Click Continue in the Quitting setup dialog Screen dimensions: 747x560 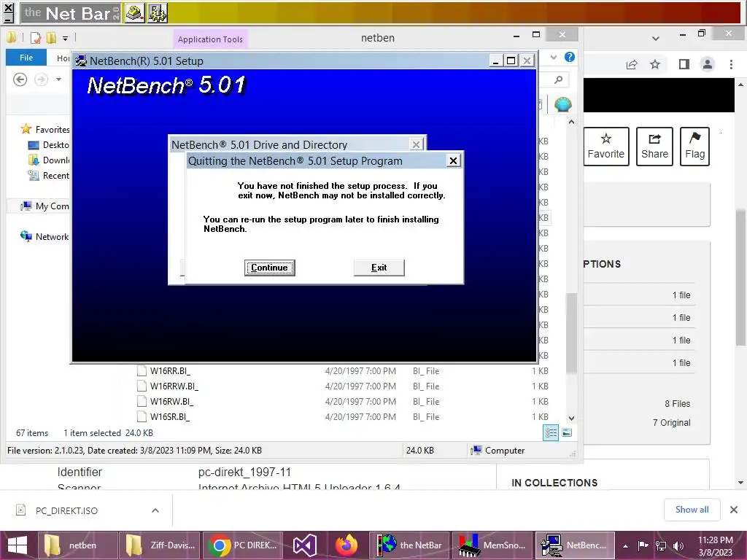270,268
